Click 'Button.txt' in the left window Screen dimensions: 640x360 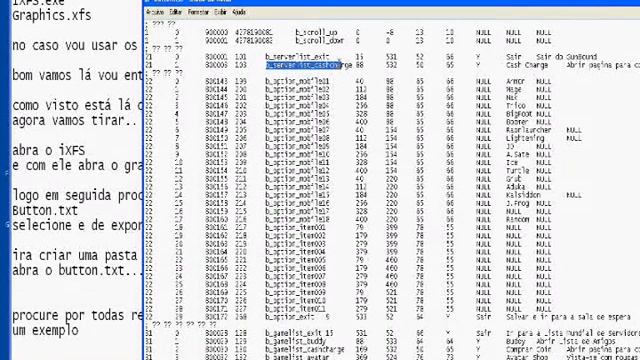(x=45, y=211)
